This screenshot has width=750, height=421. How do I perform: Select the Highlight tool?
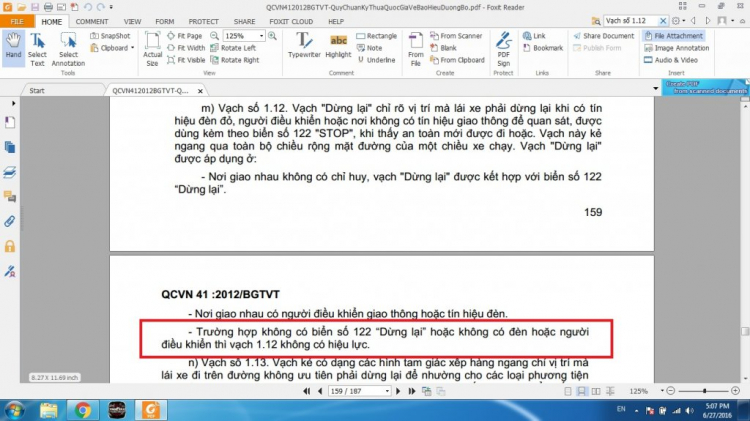pyautogui.click(x=338, y=46)
